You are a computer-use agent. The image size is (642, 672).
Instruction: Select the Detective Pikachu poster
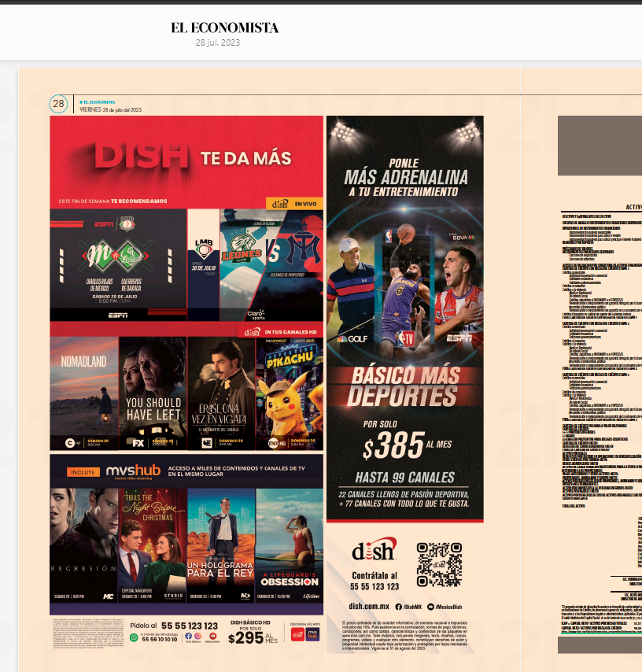point(289,393)
